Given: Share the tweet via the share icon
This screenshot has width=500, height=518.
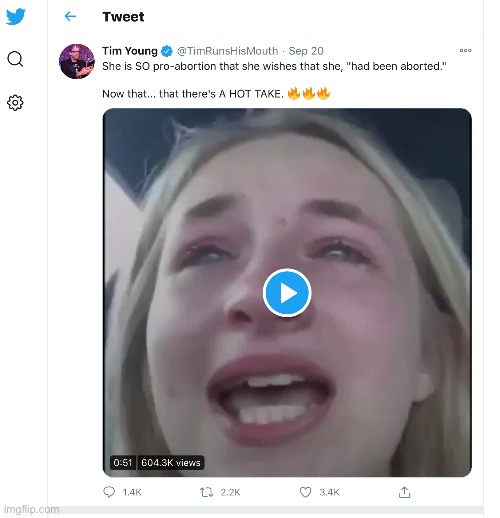Looking at the screenshot, I should click(404, 492).
